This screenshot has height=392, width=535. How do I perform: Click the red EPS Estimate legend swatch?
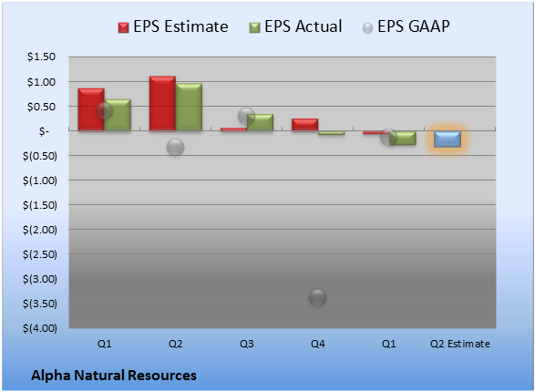pos(123,27)
